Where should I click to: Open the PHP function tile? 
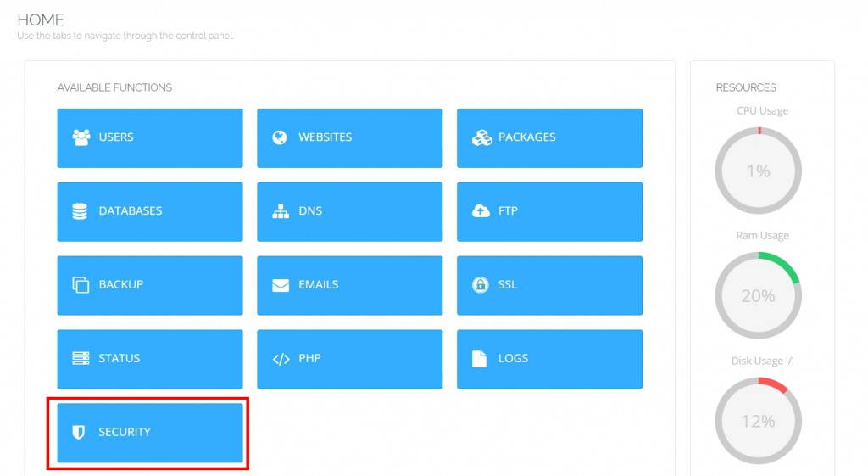pyautogui.click(x=350, y=359)
